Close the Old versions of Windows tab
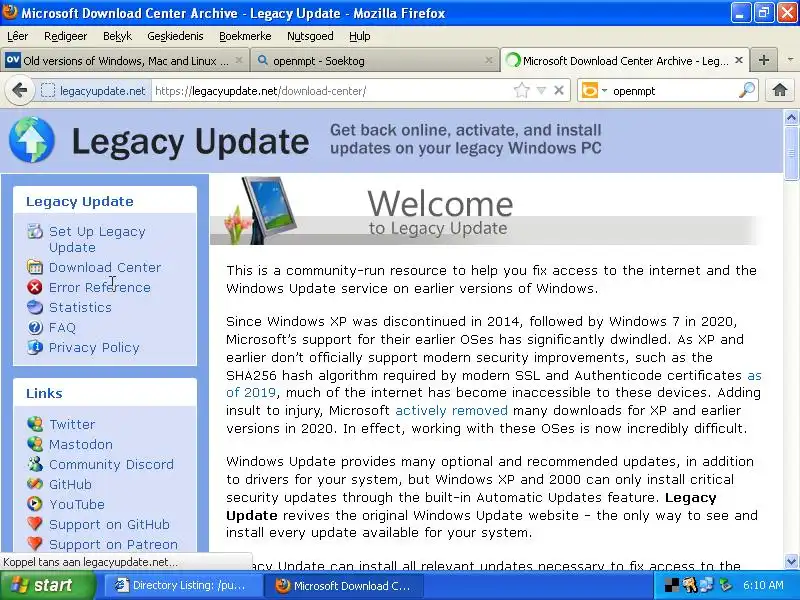The width and height of the screenshot is (800, 600). [x=238, y=60]
